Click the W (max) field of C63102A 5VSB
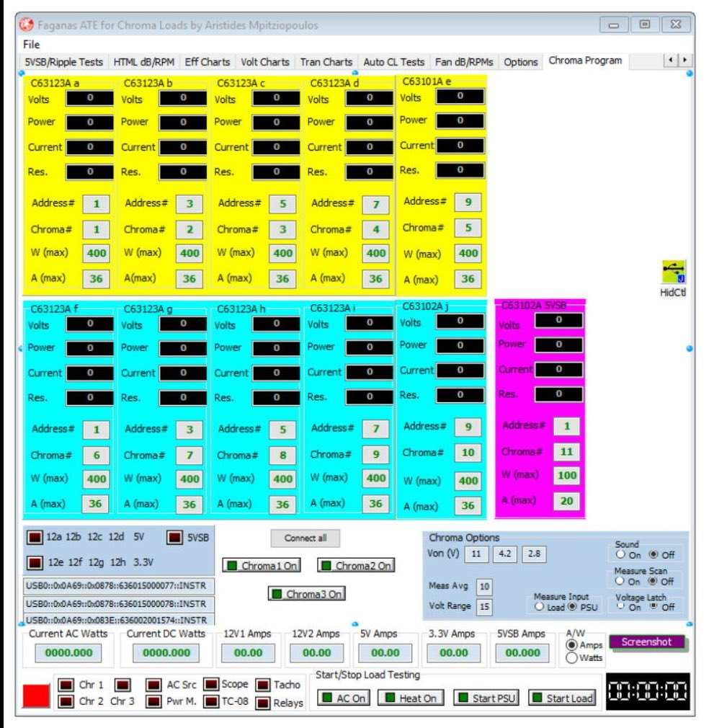 coord(566,476)
